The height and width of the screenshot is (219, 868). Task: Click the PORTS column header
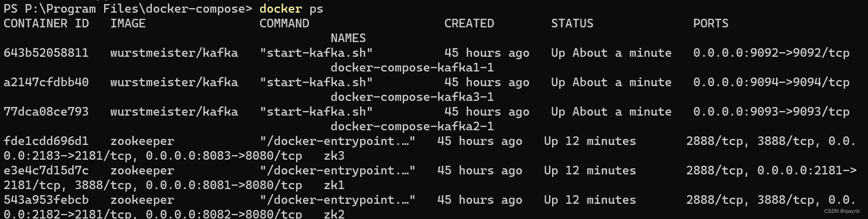[x=711, y=23]
